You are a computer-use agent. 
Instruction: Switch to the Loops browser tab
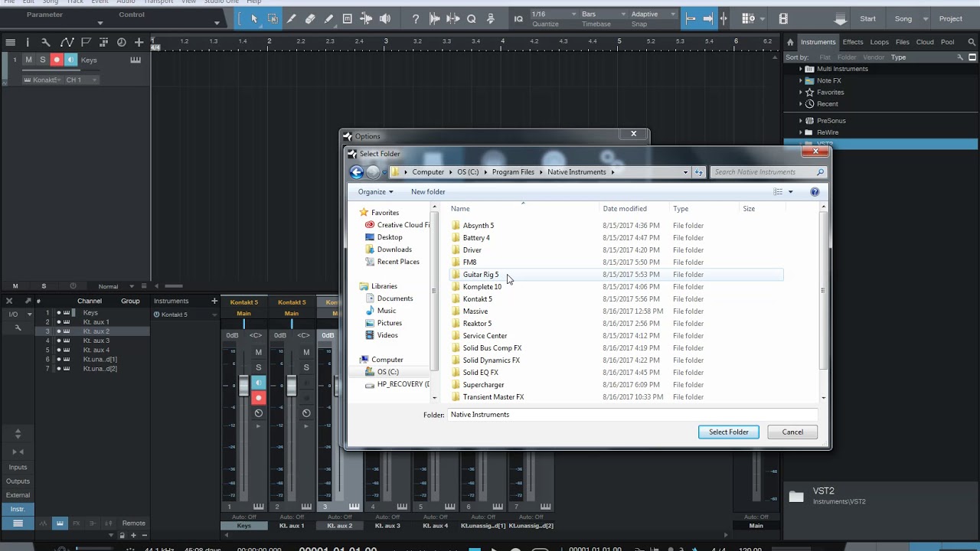point(879,42)
